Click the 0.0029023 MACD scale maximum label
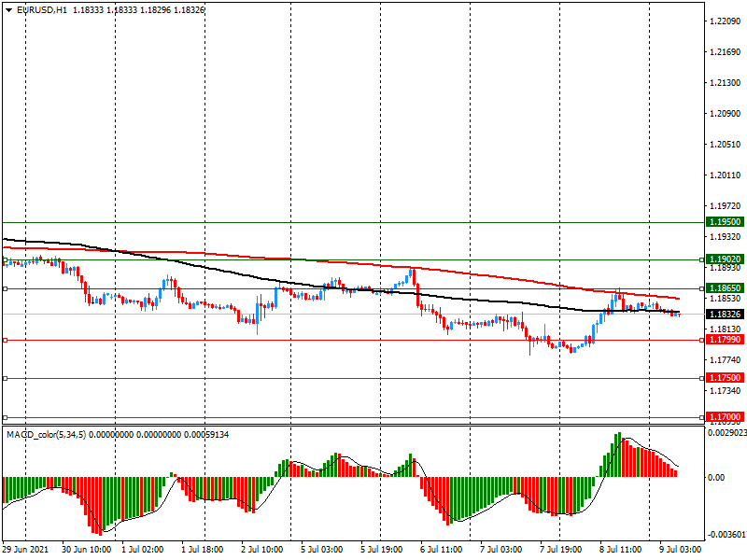The height and width of the screenshot is (560, 747). point(725,434)
